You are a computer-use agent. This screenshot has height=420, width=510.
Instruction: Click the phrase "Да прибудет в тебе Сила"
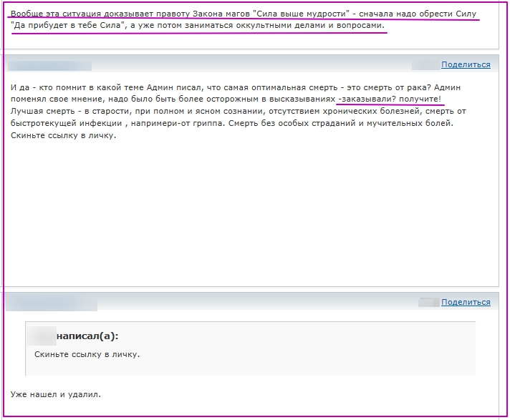(63, 25)
